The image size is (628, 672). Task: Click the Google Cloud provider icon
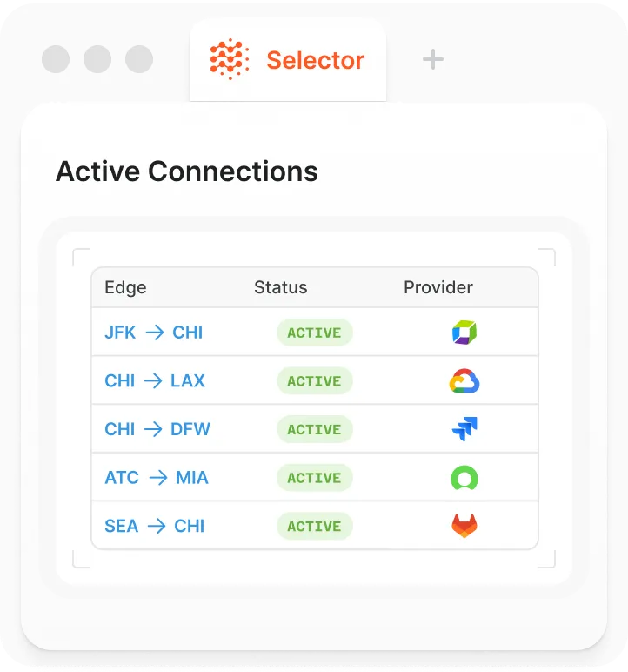[464, 381]
